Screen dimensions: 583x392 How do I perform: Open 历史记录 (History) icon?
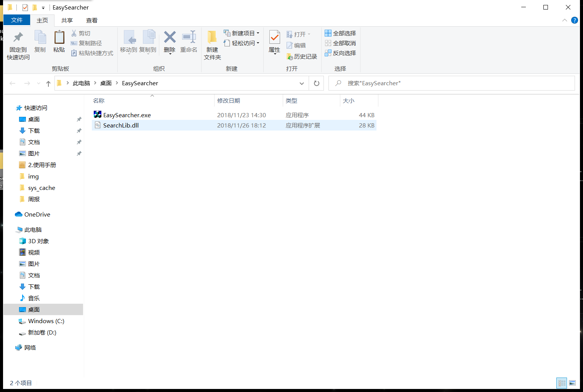302,56
